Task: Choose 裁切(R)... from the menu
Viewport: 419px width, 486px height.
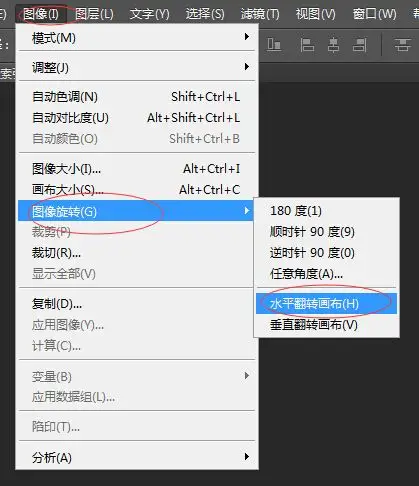Action: (x=136, y=253)
